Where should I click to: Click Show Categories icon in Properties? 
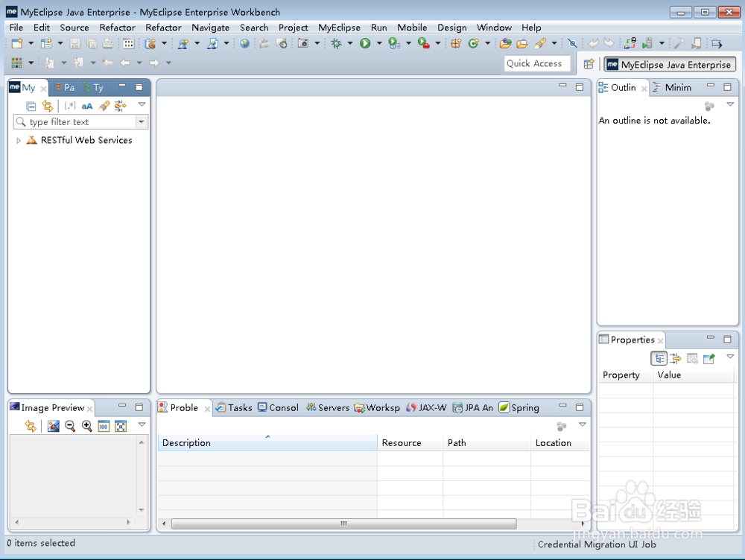coord(659,359)
